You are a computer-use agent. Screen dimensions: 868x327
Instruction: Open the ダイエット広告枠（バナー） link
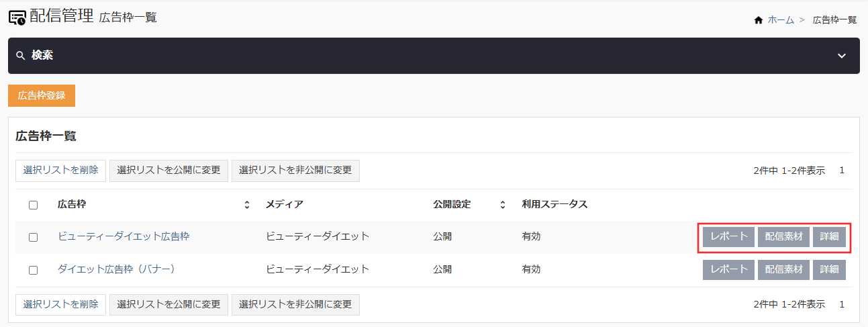click(116, 269)
